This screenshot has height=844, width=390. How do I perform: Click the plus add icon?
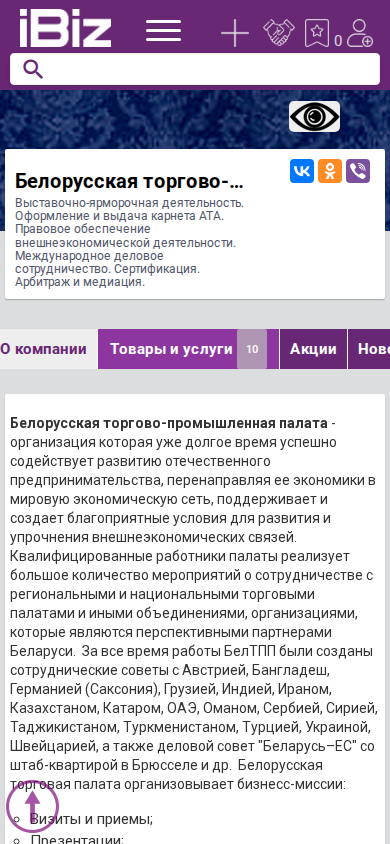tap(235, 33)
